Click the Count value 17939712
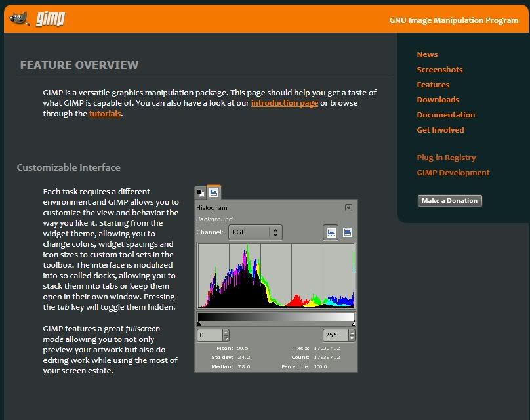Screen dimensions: 530x420 click(x=327, y=357)
